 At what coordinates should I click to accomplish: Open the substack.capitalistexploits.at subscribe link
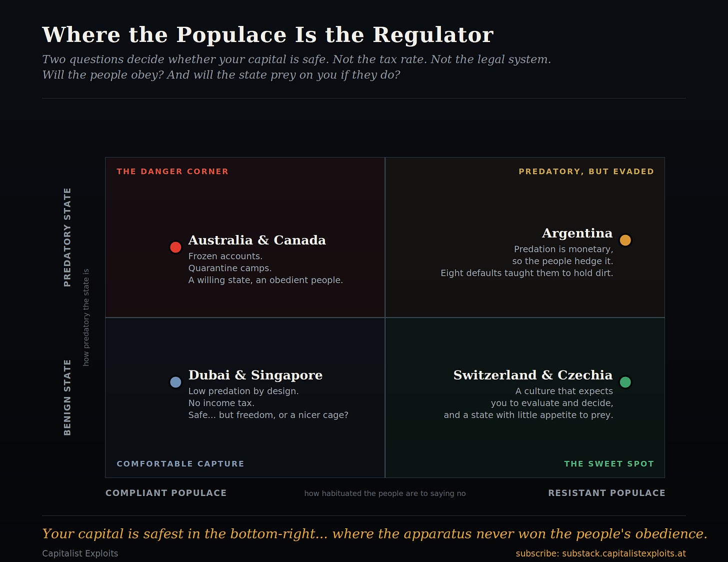click(x=600, y=553)
